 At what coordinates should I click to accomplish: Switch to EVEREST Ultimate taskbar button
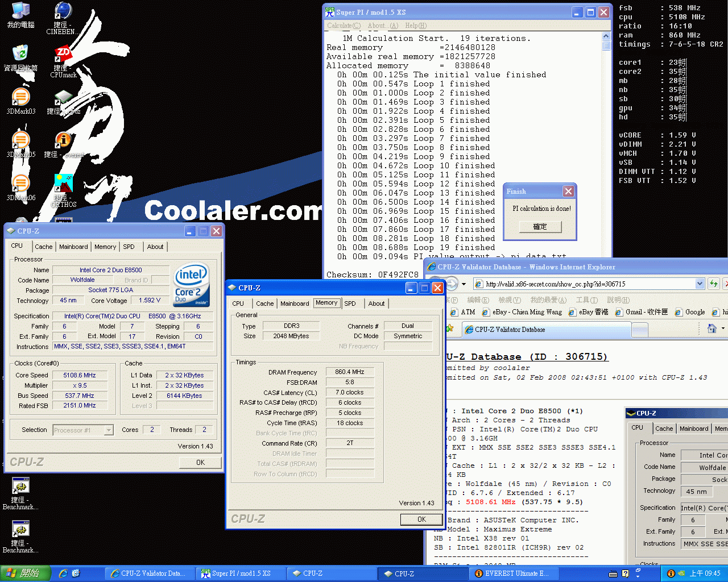[x=514, y=573]
